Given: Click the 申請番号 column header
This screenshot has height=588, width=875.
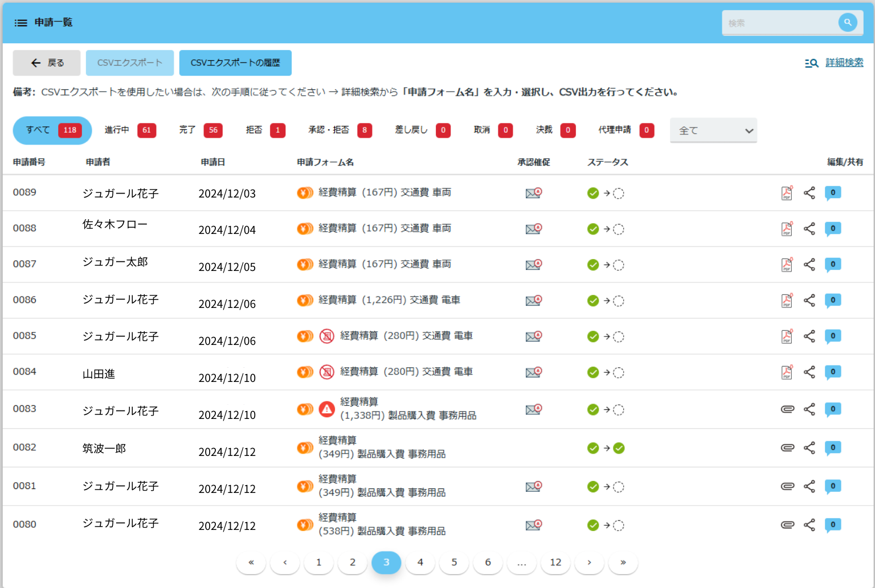Looking at the screenshot, I should 29,162.
